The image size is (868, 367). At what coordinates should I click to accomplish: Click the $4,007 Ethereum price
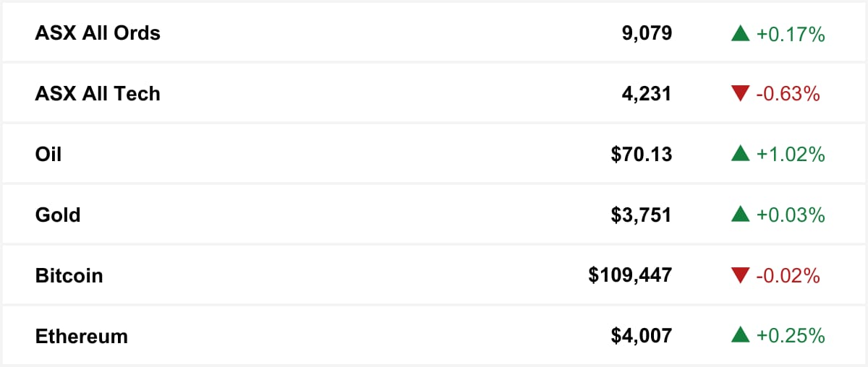click(x=642, y=337)
